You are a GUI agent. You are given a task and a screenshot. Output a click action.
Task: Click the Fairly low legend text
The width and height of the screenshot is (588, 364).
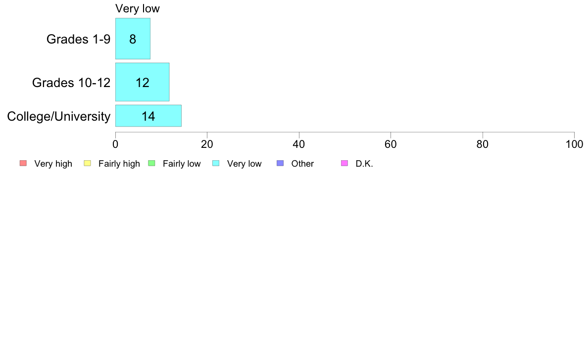[182, 164]
